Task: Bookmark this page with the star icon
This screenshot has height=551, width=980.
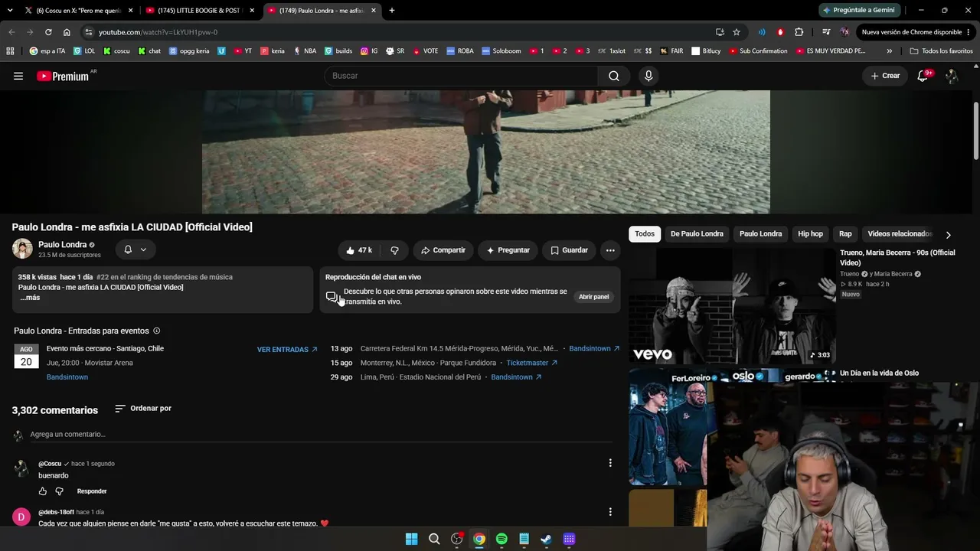Action: tap(737, 32)
